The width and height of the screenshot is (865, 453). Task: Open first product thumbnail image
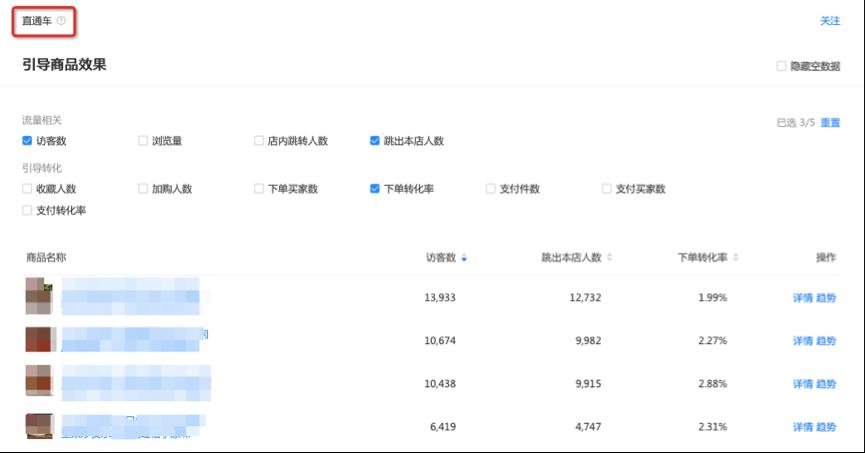(39, 296)
